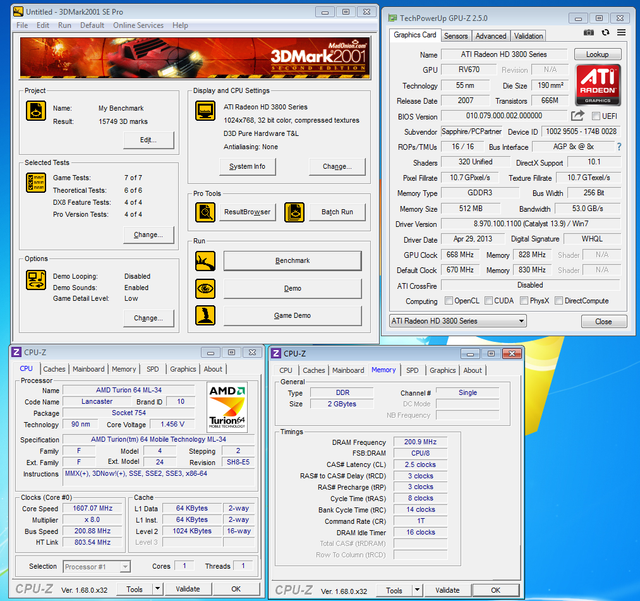Screen dimensions: 640x601
Task: Take GPU-Z screenshot with camera icon
Action: (589, 32)
